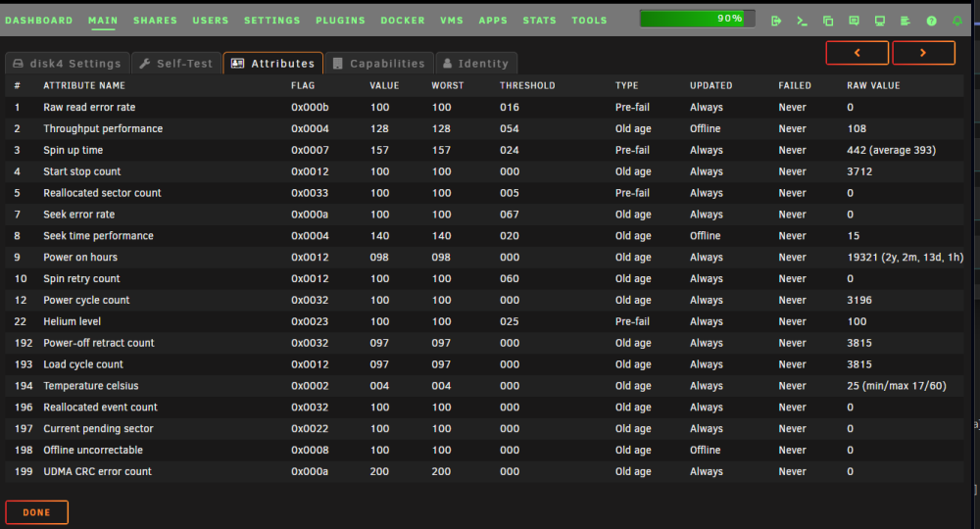The width and height of the screenshot is (980, 529).
Task: Switch to the disk4 Settings tab
Action: [x=68, y=63]
